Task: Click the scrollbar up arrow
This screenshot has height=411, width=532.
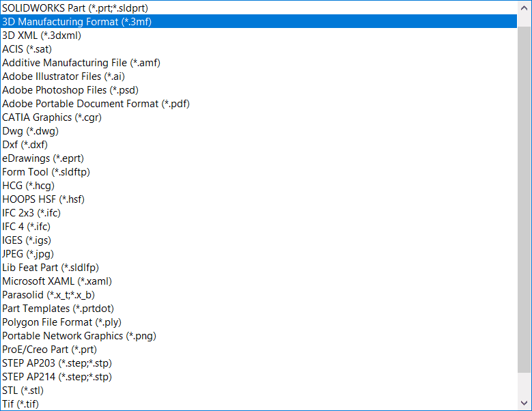Action: point(524,8)
